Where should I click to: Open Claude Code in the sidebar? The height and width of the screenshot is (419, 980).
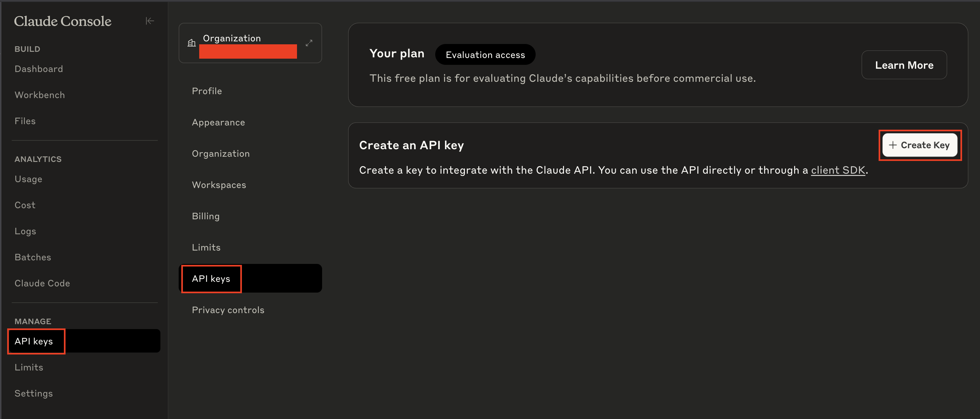point(42,283)
